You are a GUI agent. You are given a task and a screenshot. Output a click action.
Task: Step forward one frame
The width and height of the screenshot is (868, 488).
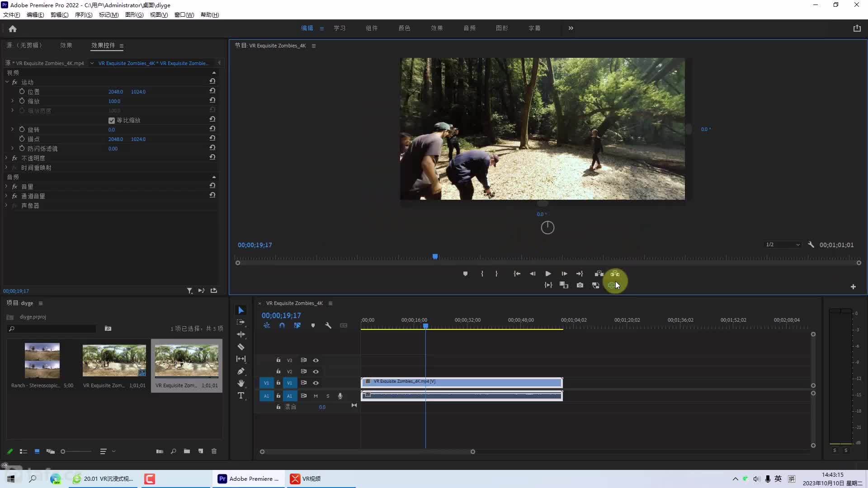tap(564, 273)
